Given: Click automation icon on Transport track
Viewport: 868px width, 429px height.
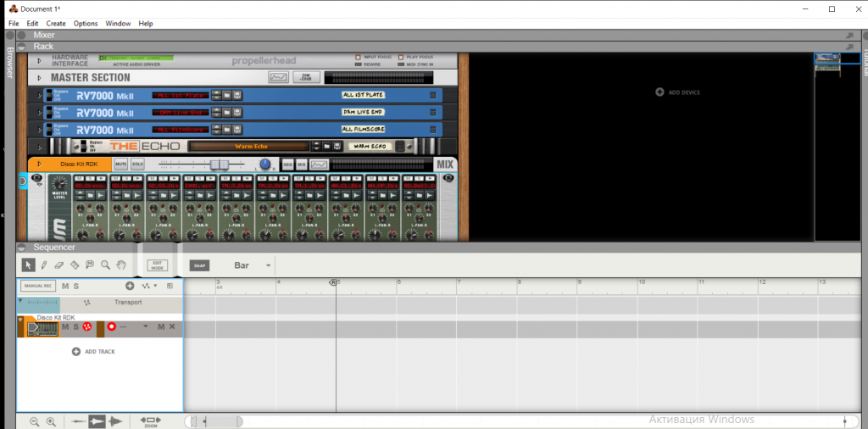Looking at the screenshot, I should [x=86, y=303].
